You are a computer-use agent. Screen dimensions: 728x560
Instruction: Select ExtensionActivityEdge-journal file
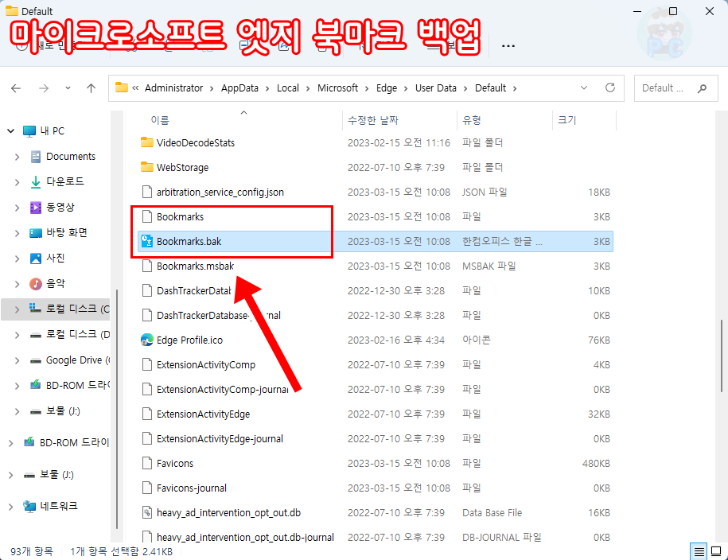pos(220,439)
